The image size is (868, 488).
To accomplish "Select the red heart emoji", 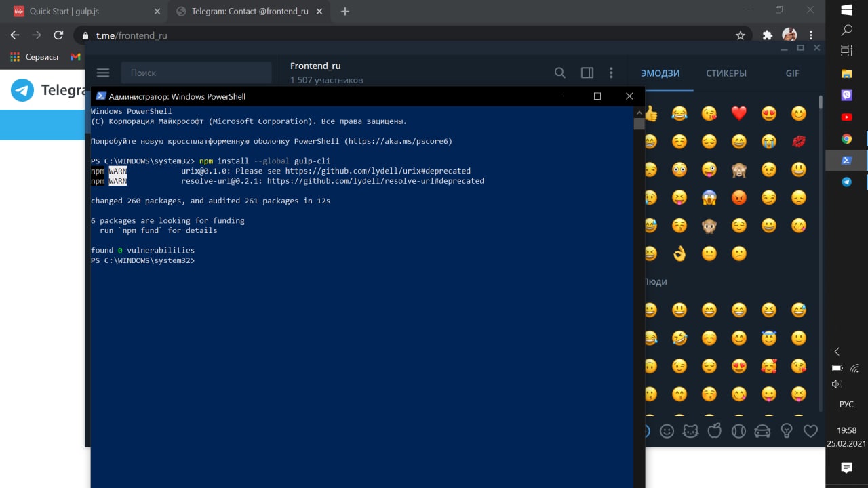I will point(739,113).
